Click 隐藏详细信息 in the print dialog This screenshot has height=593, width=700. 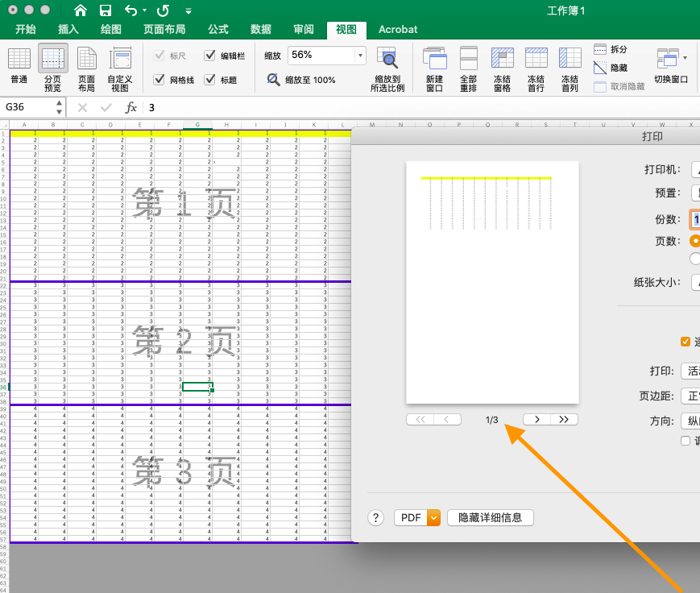[490, 517]
